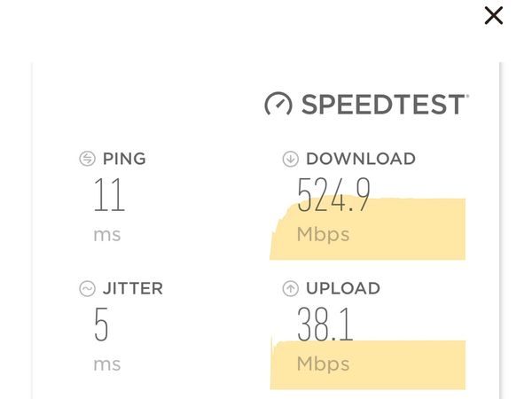Select the SPEEDTEST logo text
This screenshot has width=532, height=399.
pyautogui.click(x=385, y=104)
